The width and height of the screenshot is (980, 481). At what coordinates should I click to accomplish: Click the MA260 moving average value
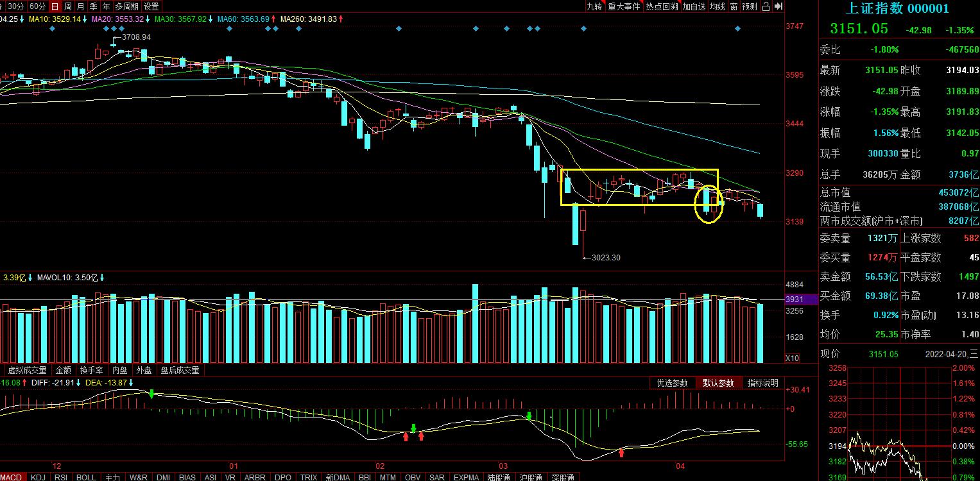tap(312, 19)
